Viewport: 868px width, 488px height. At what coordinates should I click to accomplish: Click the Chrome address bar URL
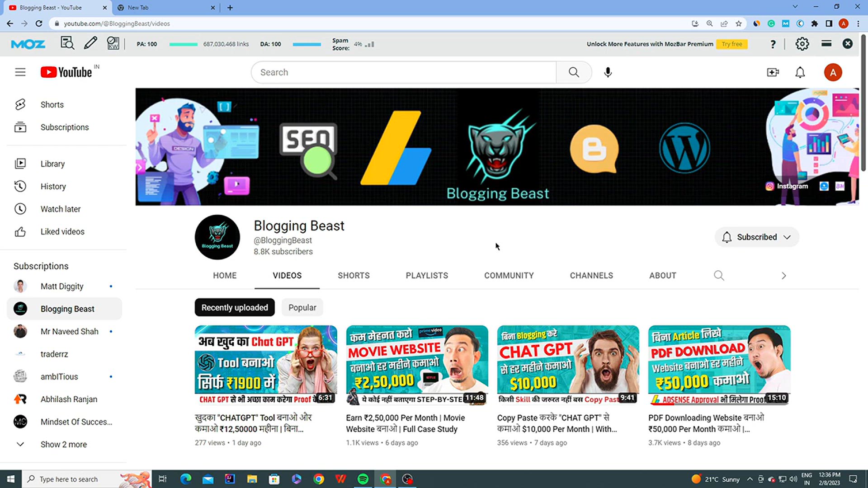pyautogui.click(x=117, y=23)
